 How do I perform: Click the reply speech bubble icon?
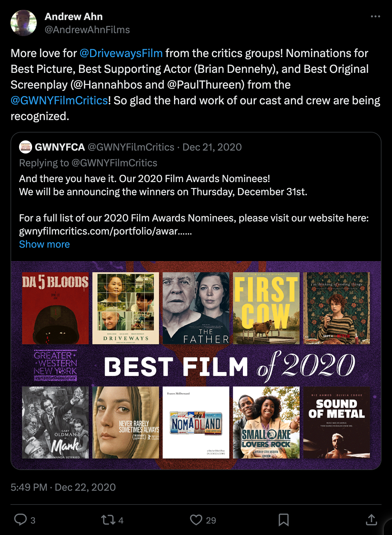click(x=20, y=520)
